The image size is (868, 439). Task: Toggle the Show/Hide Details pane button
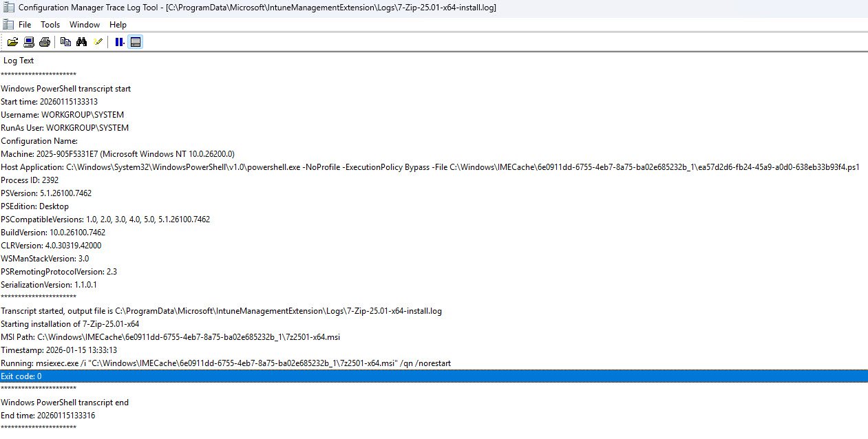point(136,42)
